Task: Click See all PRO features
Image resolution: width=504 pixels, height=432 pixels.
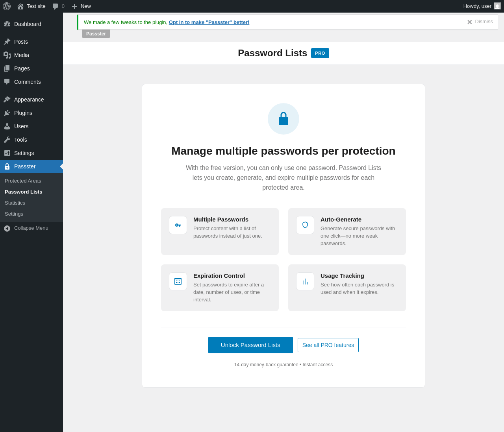Action: pos(328,345)
